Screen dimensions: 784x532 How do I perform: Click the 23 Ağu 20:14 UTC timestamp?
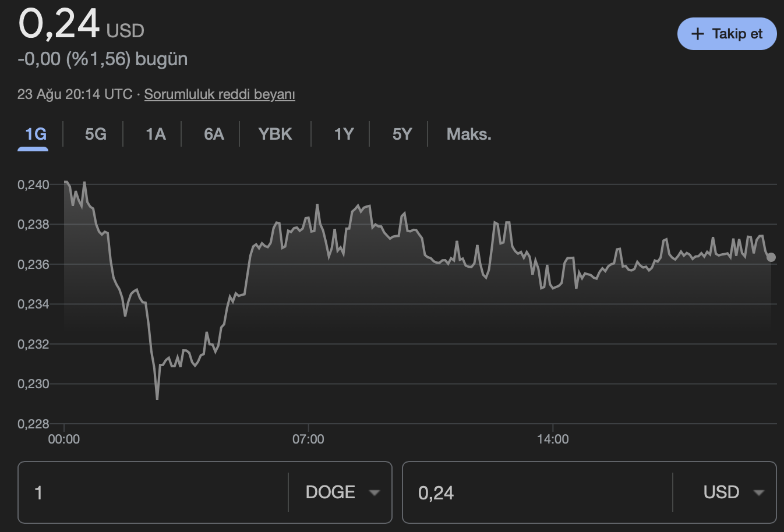pyautogui.click(x=75, y=94)
